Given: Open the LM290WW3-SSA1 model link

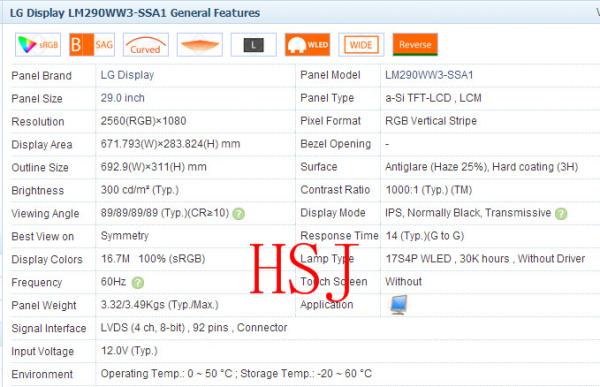Looking at the screenshot, I should click(x=429, y=75).
